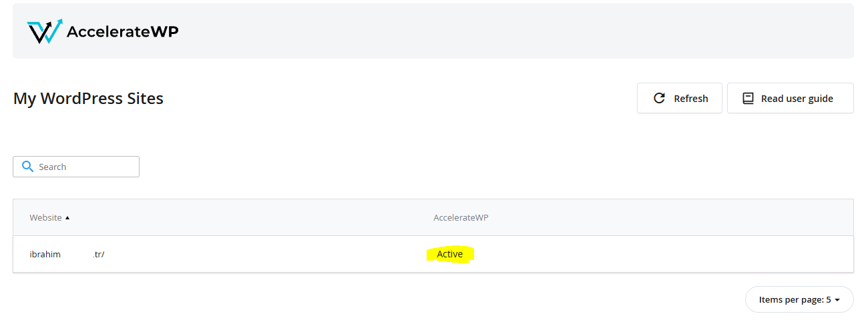
Task: Click the book icon for user guide
Action: [748, 99]
